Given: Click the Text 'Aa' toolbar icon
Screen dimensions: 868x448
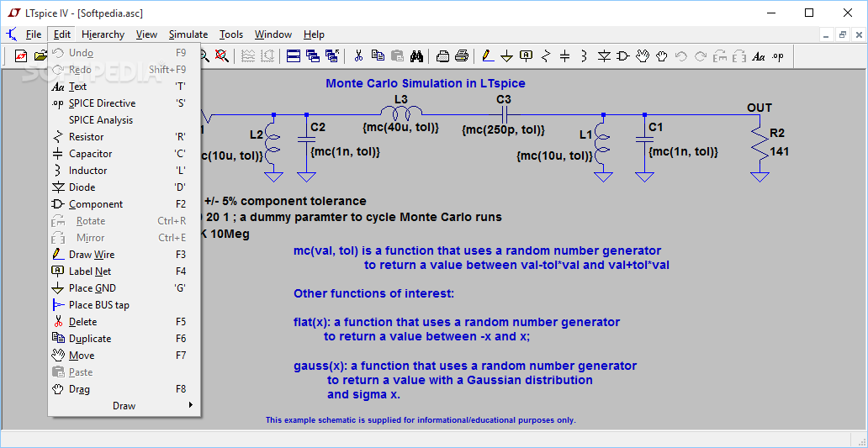Looking at the screenshot, I should point(759,55).
